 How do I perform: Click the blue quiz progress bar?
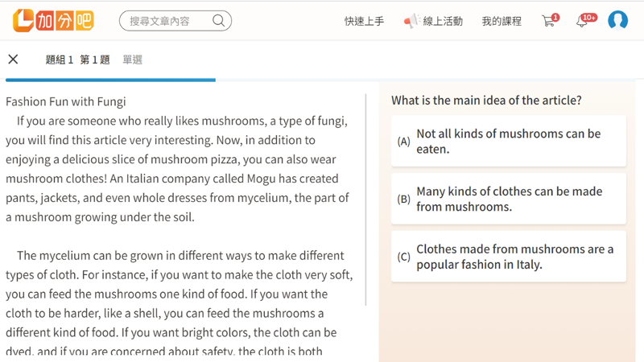click(110, 80)
